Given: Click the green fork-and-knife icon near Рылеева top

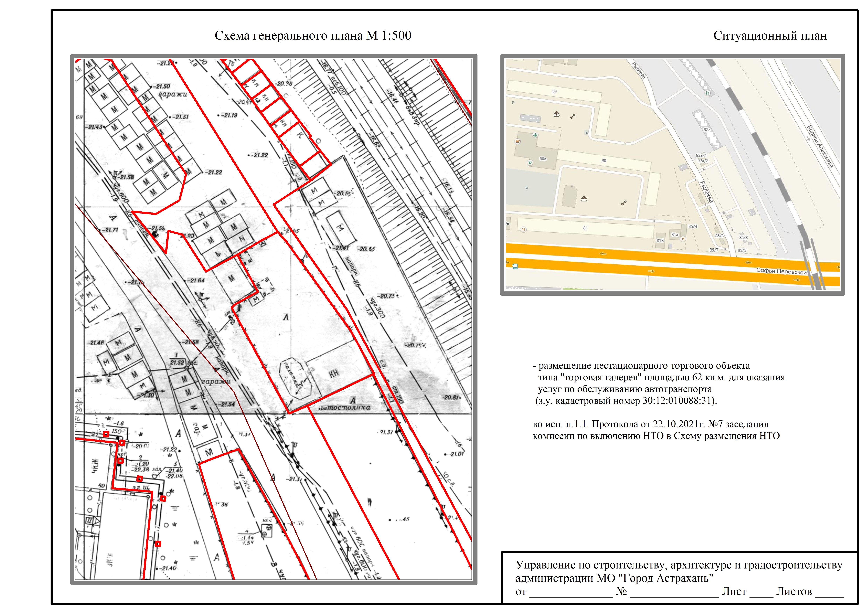Looking at the screenshot, I should (708, 93).
